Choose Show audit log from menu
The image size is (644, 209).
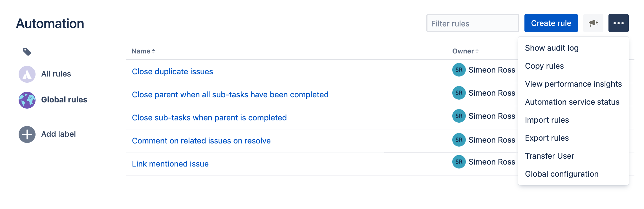[x=552, y=48]
